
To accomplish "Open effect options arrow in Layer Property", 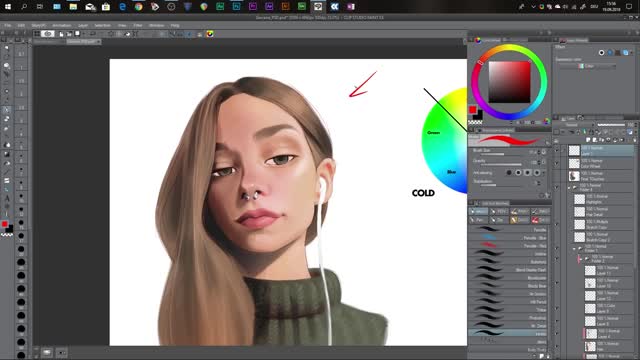I will (632, 53).
